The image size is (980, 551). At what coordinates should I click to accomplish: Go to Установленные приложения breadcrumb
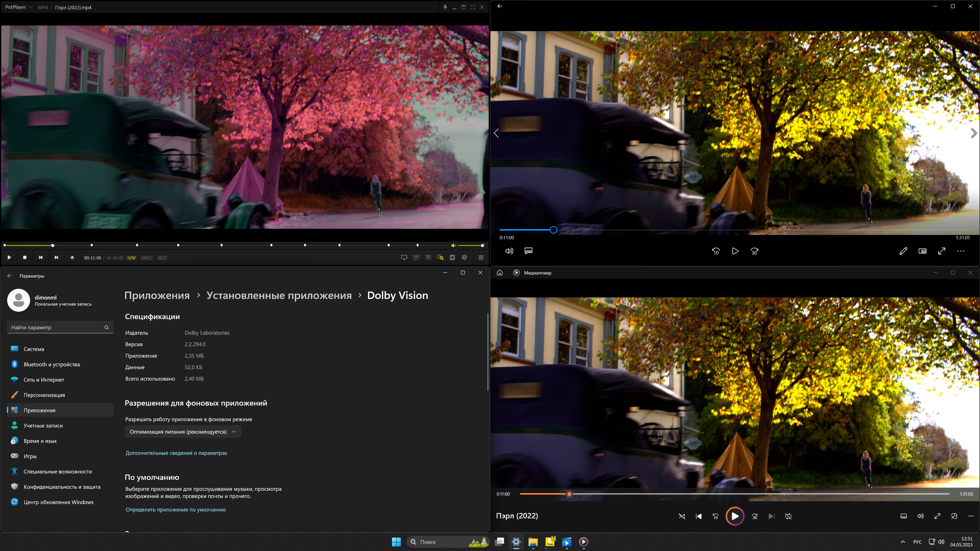(x=279, y=295)
